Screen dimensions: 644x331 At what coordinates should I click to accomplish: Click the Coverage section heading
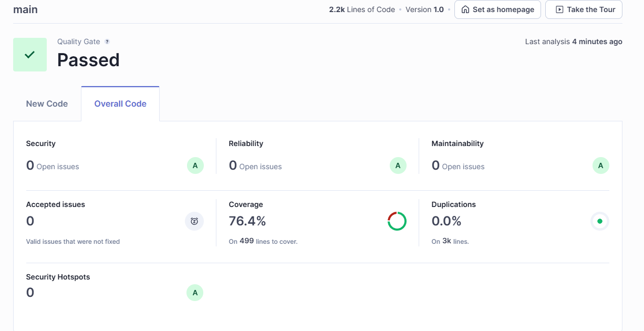click(246, 204)
